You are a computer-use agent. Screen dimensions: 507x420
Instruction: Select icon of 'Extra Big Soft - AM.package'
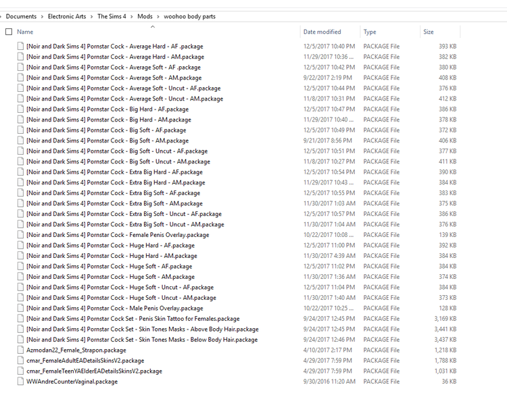coord(21,203)
